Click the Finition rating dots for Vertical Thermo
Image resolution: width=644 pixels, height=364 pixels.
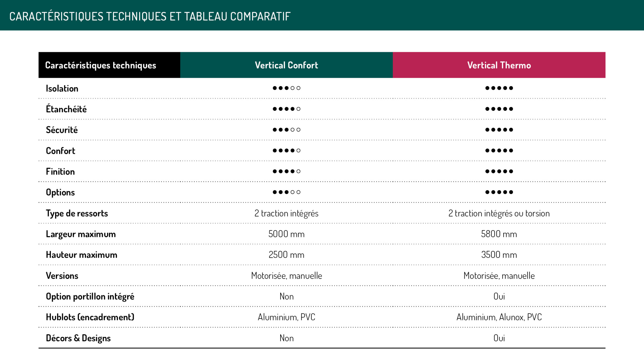(x=499, y=171)
